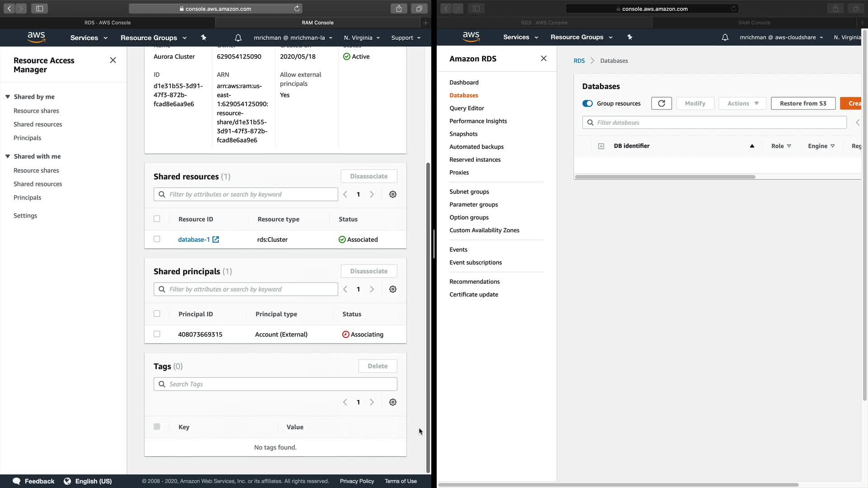Image resolution: width=868 pixels, height=488 pixels.
Task: Open the Actions dropdown in Databases
Action: (743, 103)
